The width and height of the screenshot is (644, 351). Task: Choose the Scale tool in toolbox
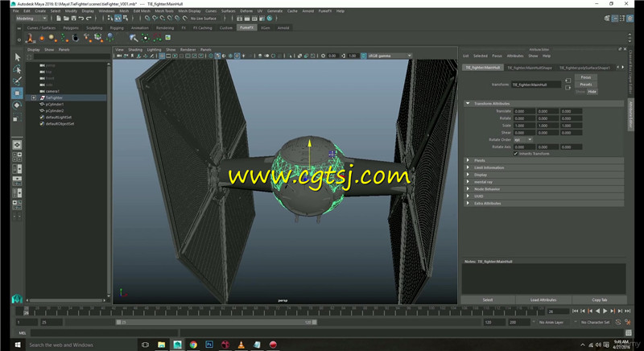[x=17, y=118]
